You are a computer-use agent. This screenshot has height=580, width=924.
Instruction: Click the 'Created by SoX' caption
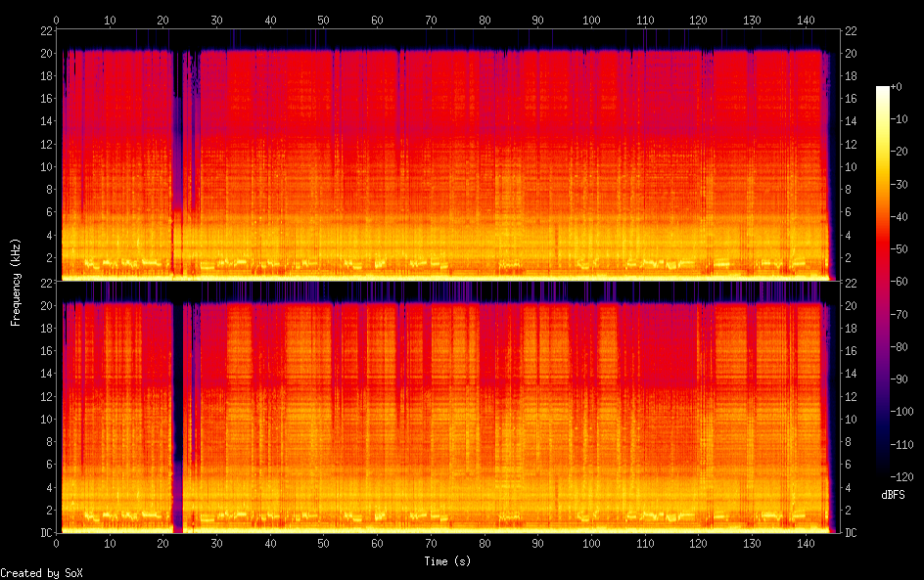tap(41, 573)
